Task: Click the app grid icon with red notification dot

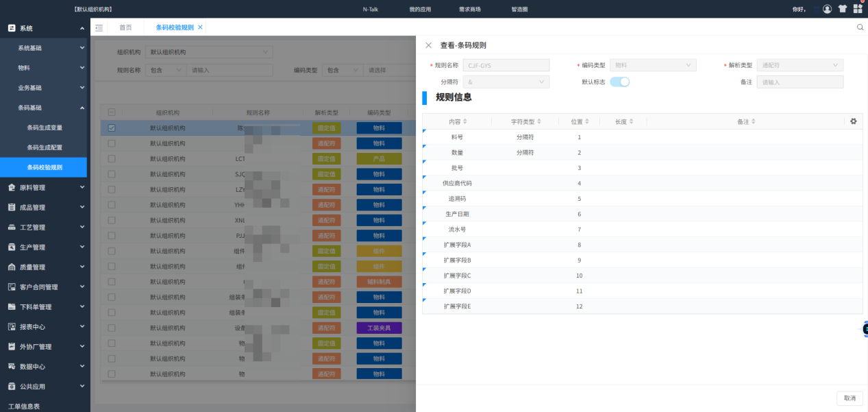Action: coord(857,8)
